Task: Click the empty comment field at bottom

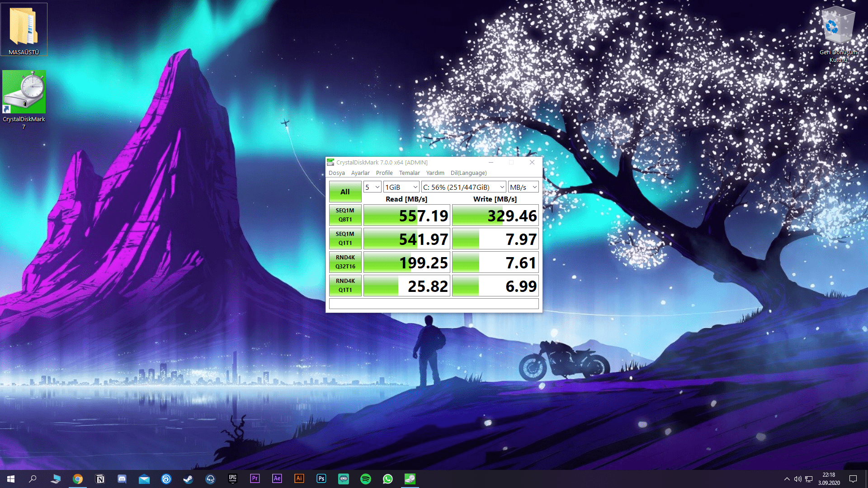Action: click(x=434, y=304)
